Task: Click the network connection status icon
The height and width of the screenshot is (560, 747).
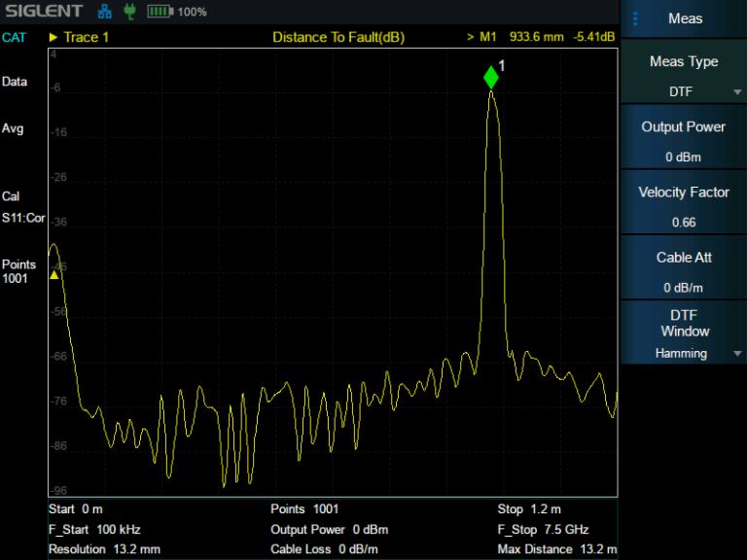Action: [105, 12]
